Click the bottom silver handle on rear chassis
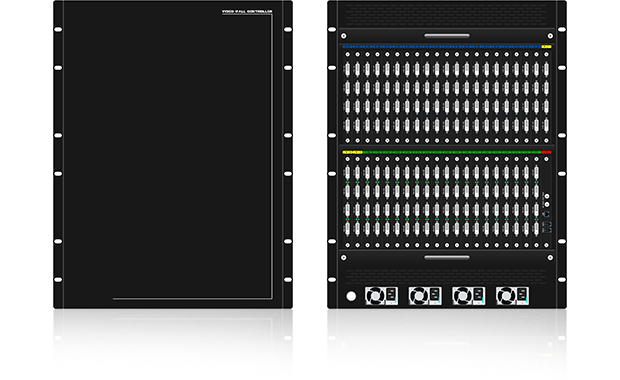This screenshot has width=620, height=380. 447,257
